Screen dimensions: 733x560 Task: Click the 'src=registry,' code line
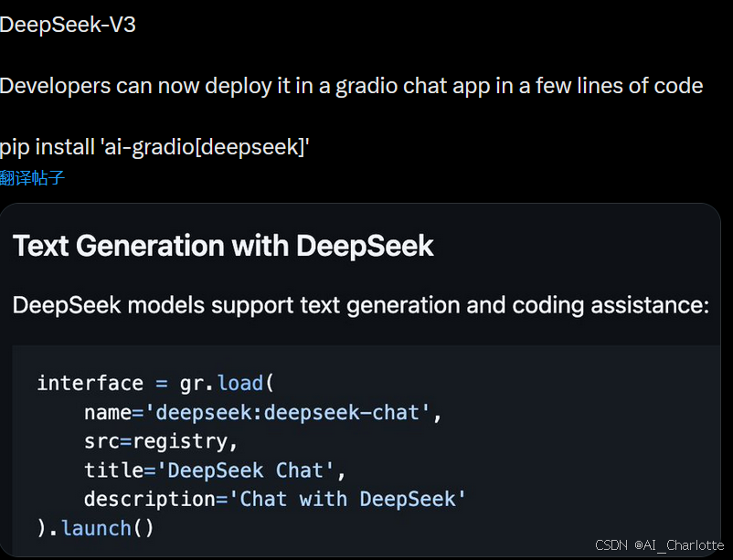click(161, 442)
